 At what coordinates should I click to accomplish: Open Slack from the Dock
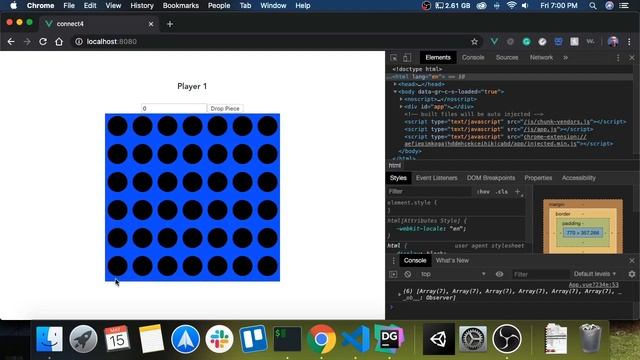219,338
